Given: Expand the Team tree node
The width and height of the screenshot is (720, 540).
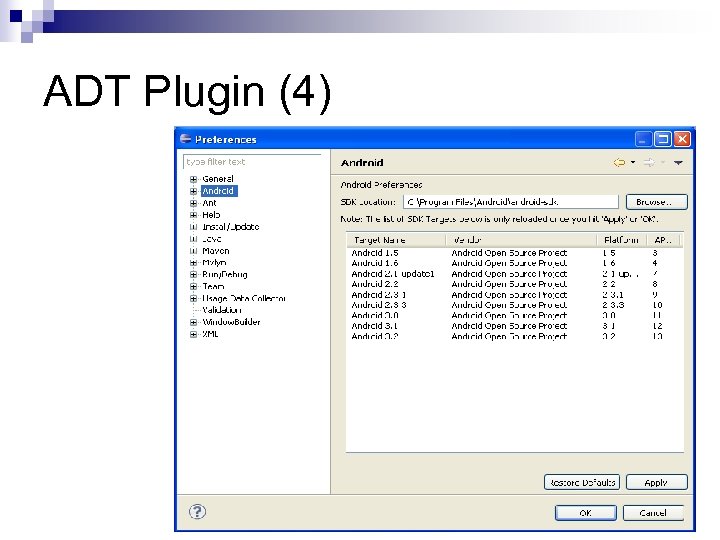Looking at the screenshot, I should 193,287.
